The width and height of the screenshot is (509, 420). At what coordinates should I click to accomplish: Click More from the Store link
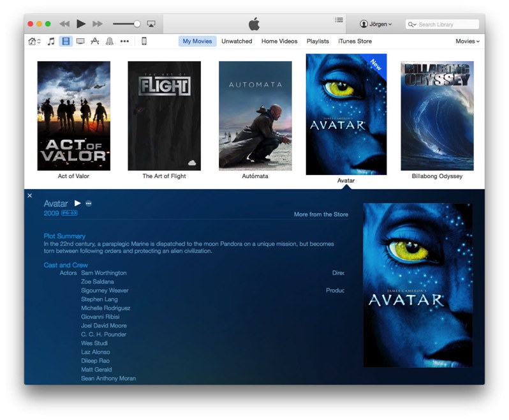(321, 214)
